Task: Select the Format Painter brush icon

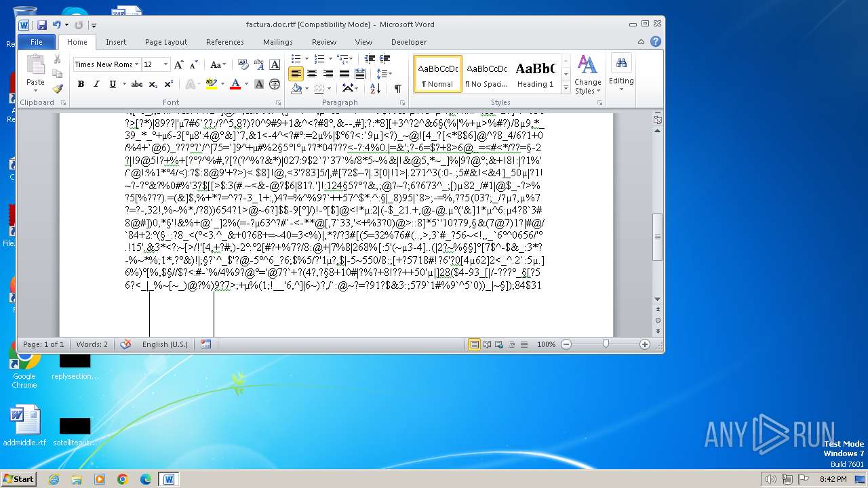Action: click(58, 88)
